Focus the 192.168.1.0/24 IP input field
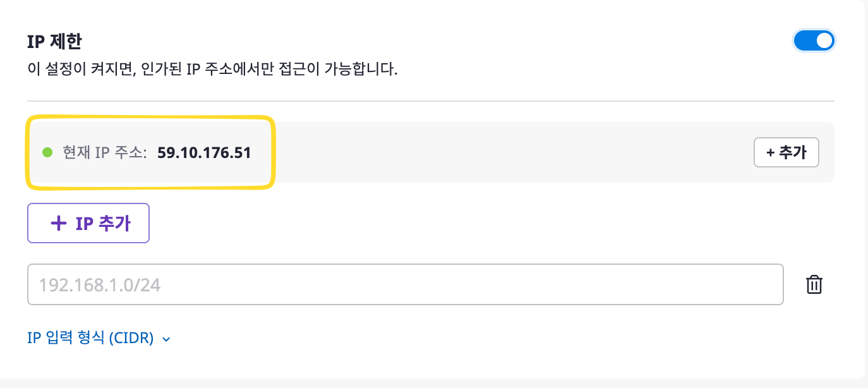The image size is (868, 388). coord(404,285)
